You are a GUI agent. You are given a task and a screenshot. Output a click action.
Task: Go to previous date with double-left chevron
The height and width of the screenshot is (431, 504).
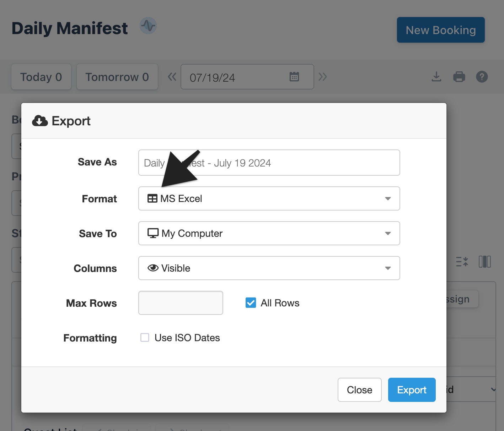click(x=172, y=77)
